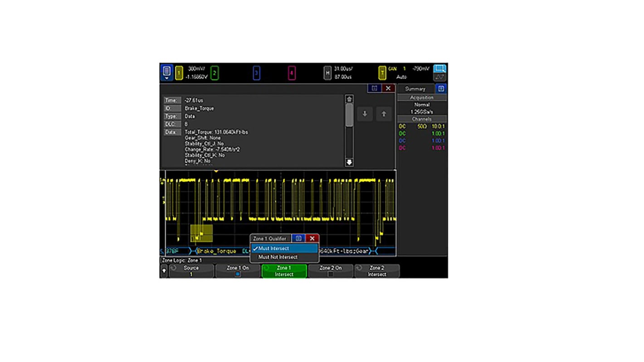Open the Summary panel menu icon
The image size is (644, 362).
point(441,88)
